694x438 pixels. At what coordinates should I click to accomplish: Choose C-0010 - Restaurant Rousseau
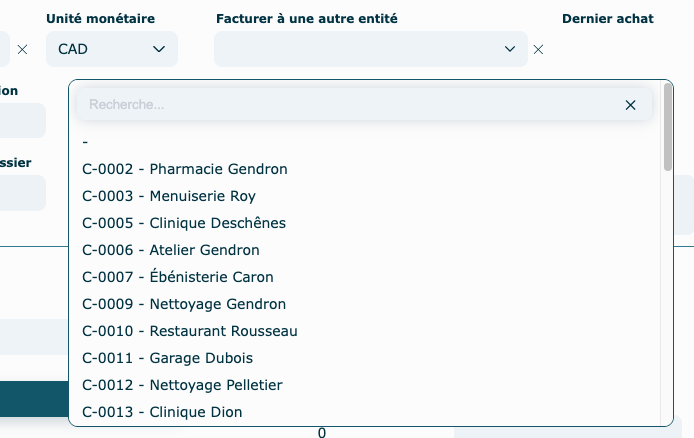click(190, 331)
